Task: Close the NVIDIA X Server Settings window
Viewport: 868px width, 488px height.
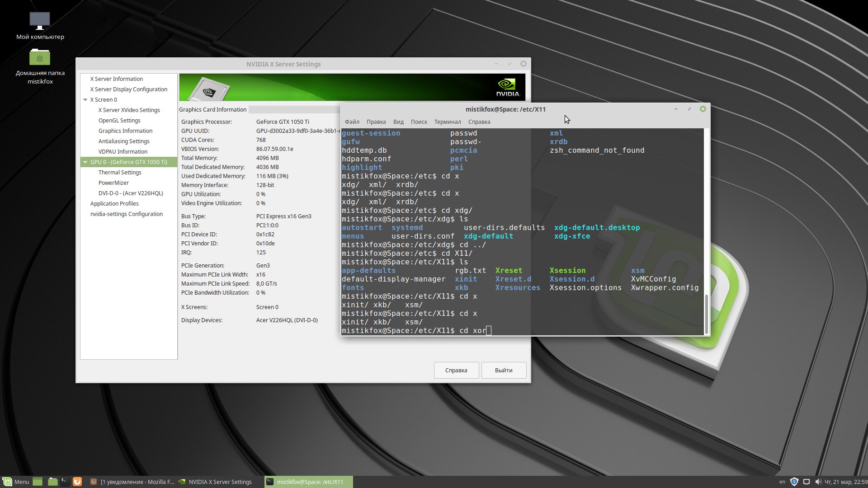Action: tap(523, 64)
